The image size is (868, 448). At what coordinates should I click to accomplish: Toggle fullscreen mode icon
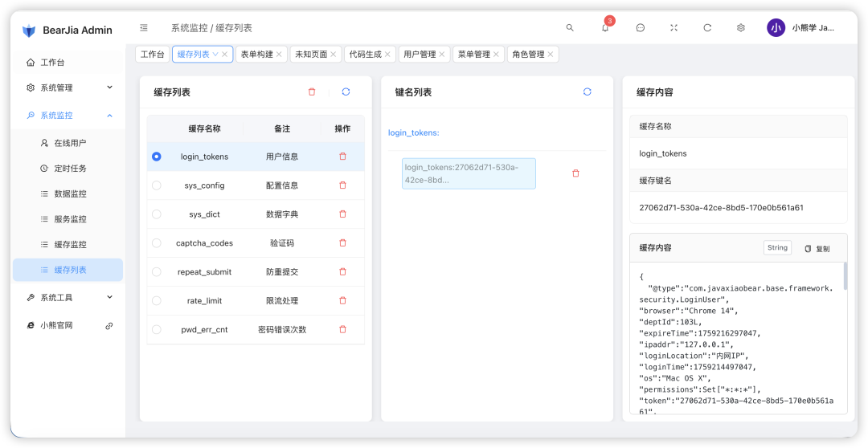(x=674, y=28)
